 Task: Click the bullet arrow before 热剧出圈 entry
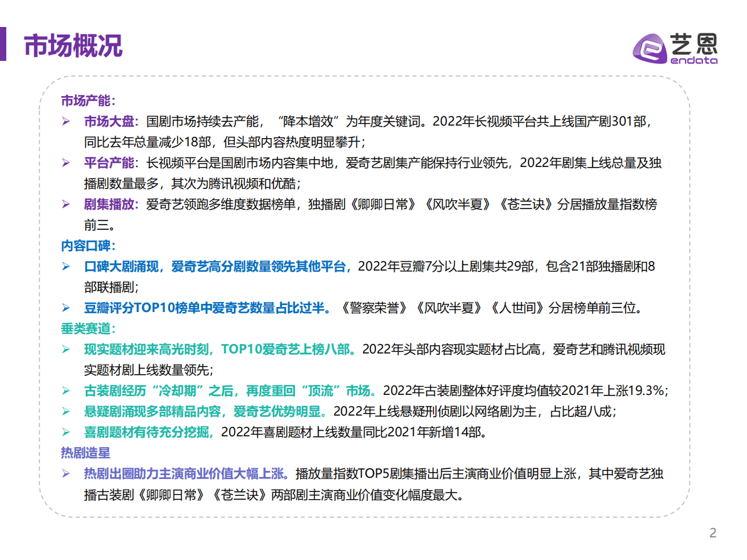(65, 472)
